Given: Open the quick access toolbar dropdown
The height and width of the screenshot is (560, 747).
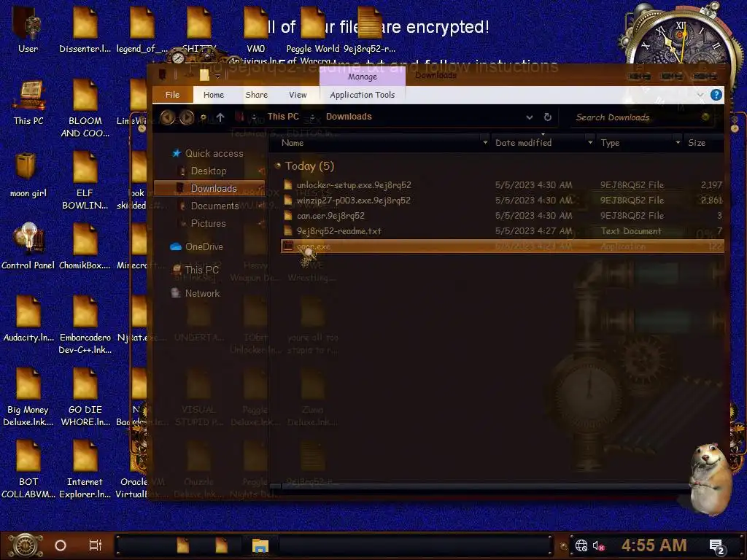Looking at the screenshot, I should (x=217, y=76).
